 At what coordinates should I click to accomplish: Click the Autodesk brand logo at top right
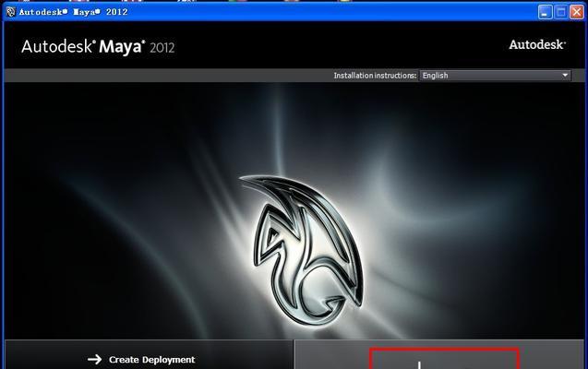click(537, 44)
